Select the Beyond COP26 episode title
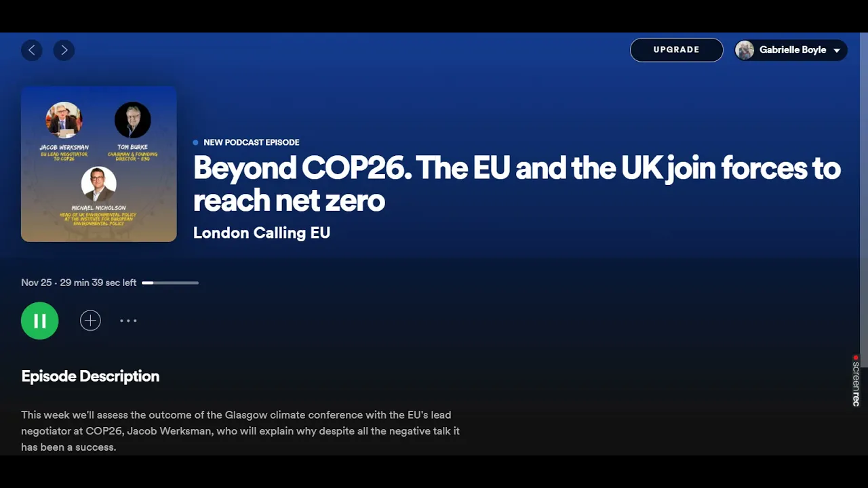The image size is (868, 488). click(x=517, y=184)
